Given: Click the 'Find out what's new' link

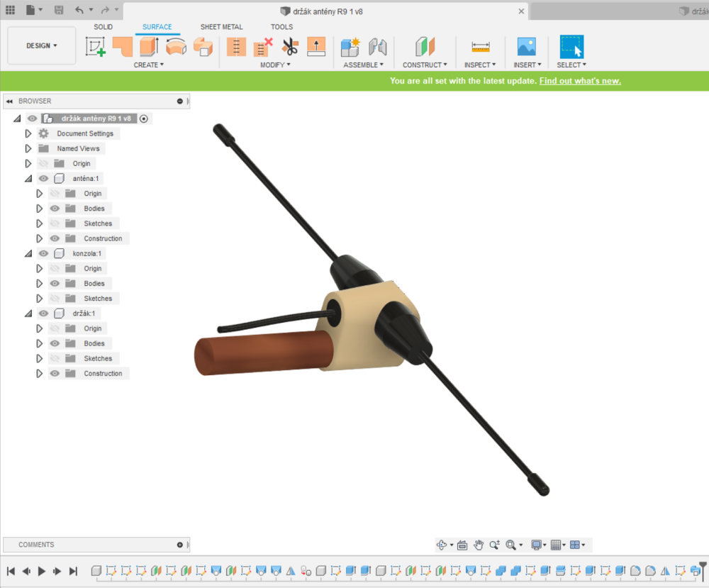Looking at the screenshot, I should [x=579, y=81].
